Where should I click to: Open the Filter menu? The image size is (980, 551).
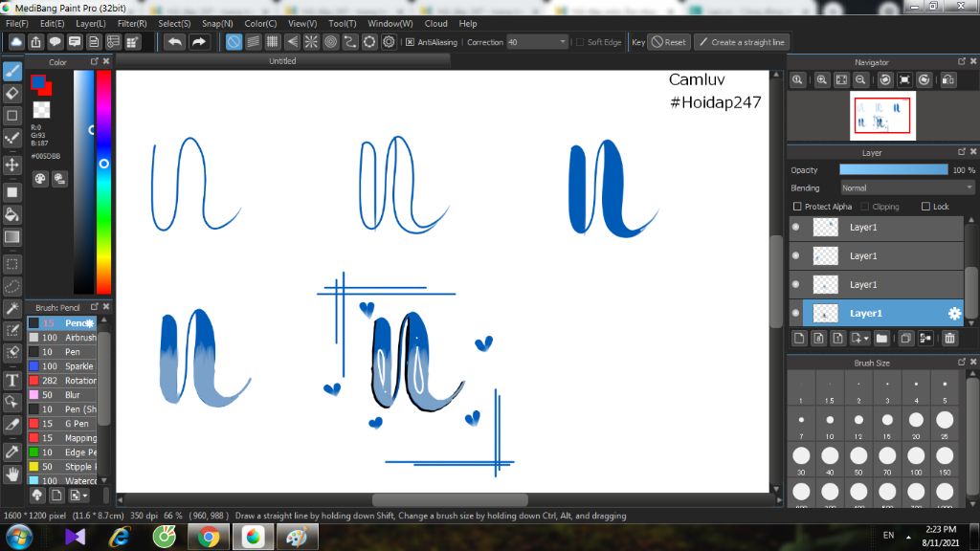coord(132,23)
